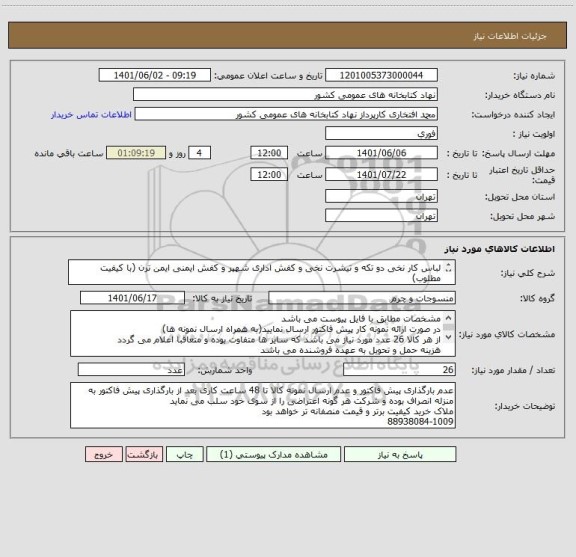This screenshot has width=576, height=557.
Task: Click header title 'جزئیات اطلاعات نیاز'
Action: (510, 36)
